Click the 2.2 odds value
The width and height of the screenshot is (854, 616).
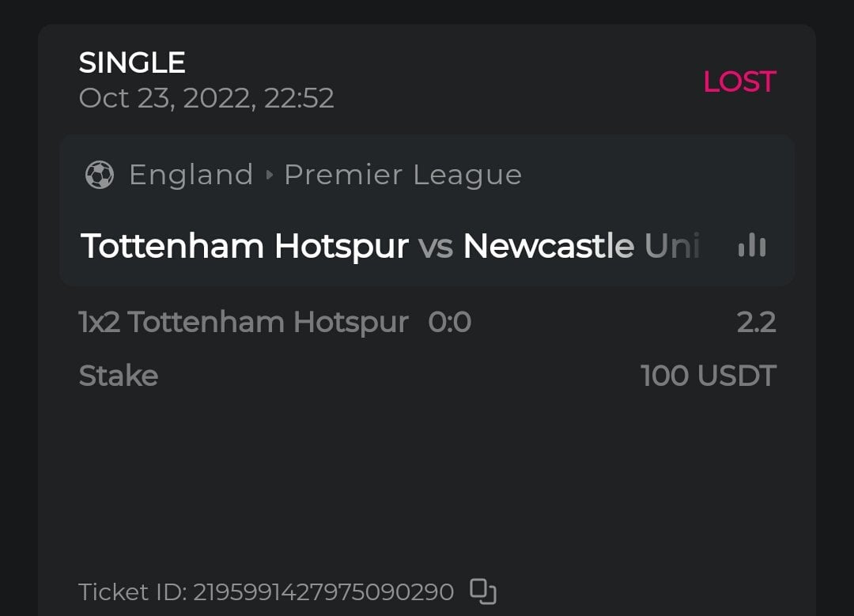pyautogui.click(x=756, y=323)
